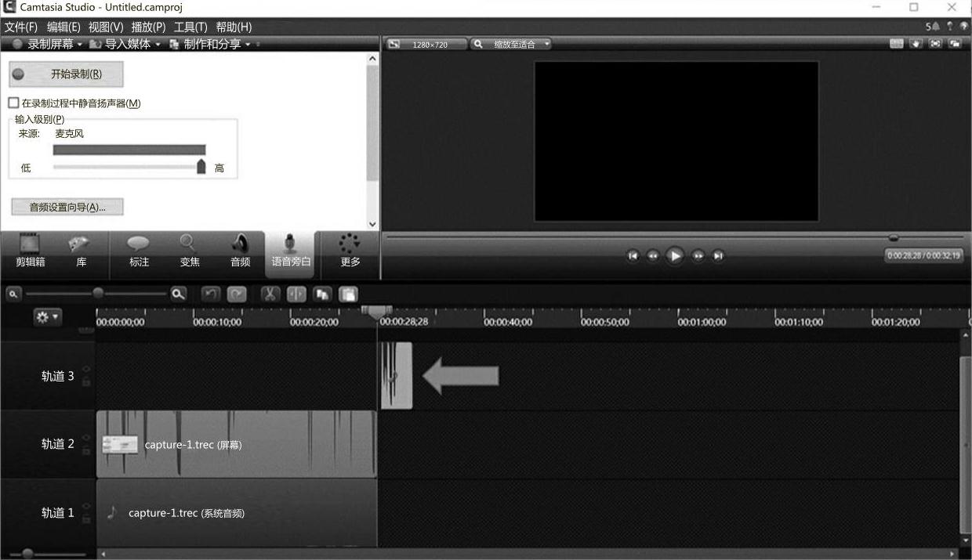Click the Copy tool in timeline toolbar
972x560 pixels.
pos(322,294)
